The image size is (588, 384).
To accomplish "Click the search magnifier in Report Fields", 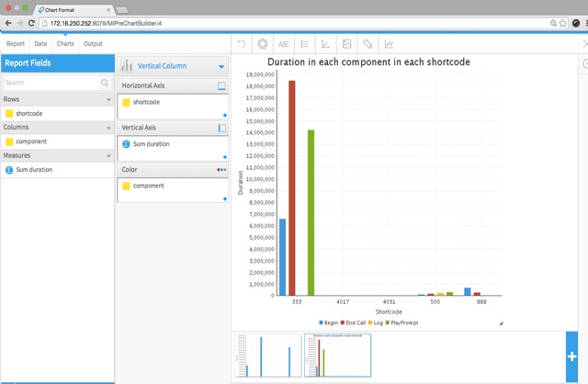I will coord(105,83).
